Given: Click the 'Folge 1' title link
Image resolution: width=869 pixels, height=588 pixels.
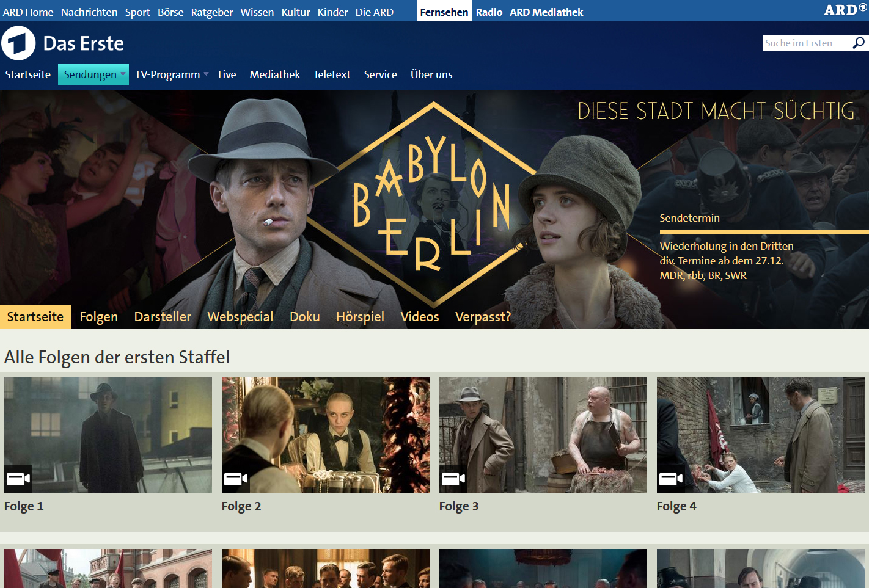Looking at the screenshot, I should click(x=24, y=506).
